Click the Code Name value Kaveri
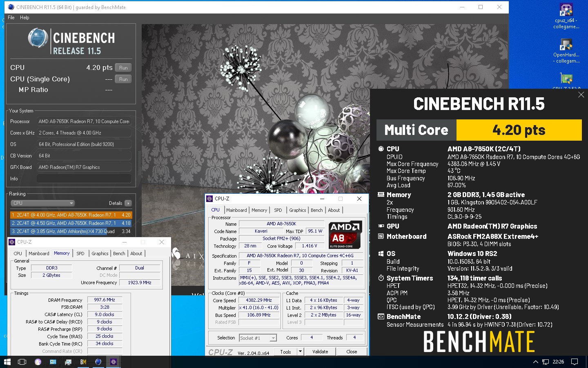 261,231
